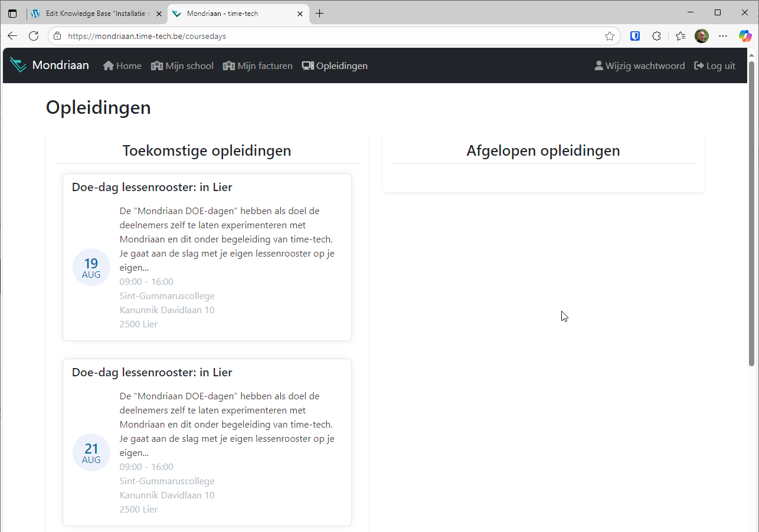Viewport: 759px width, 532px height.
Task: Open the Home navigation link
Action: click(x=122, y=65)
